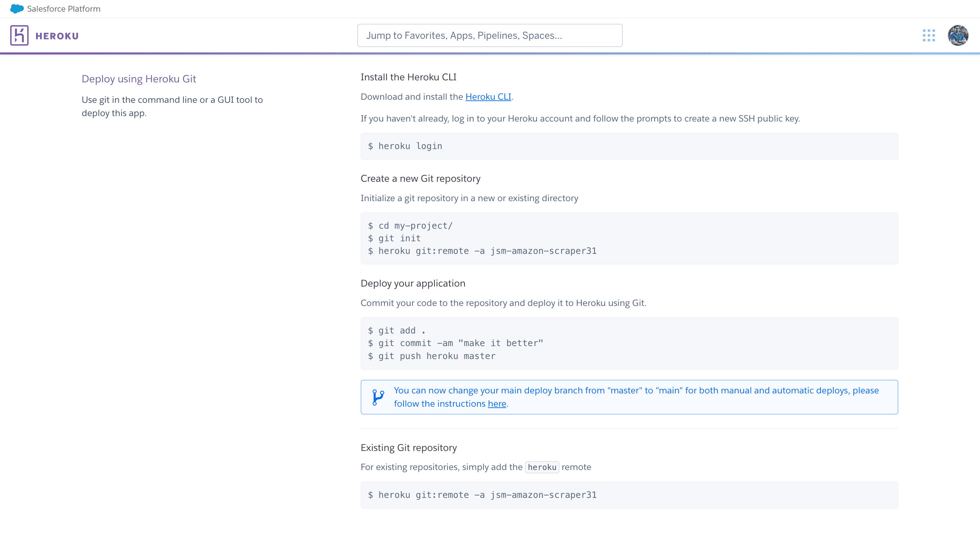This screenshot has width=980, height=537.
Task: Click the Heroku logo icon
Action: click(19, 35)
